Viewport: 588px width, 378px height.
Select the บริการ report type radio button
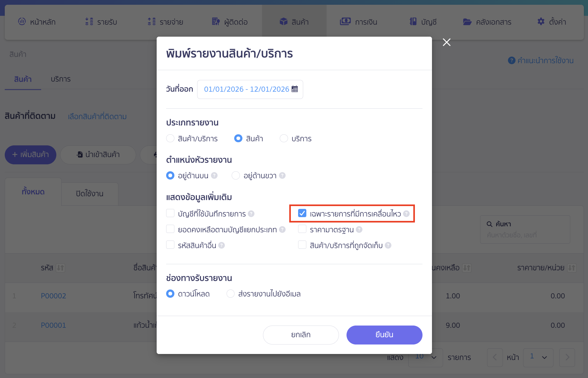pyautogui.click(x=284, y=138)
